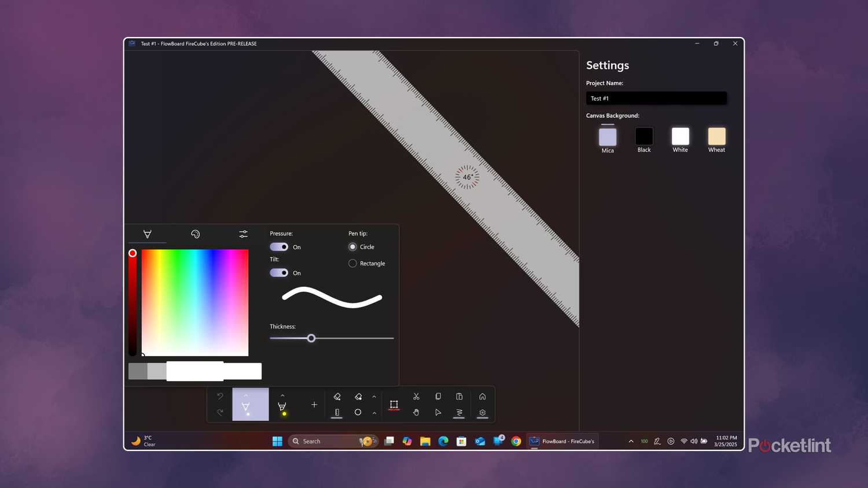
Task: Click the Undo arrow icon
Action: (x=219, y=396)
